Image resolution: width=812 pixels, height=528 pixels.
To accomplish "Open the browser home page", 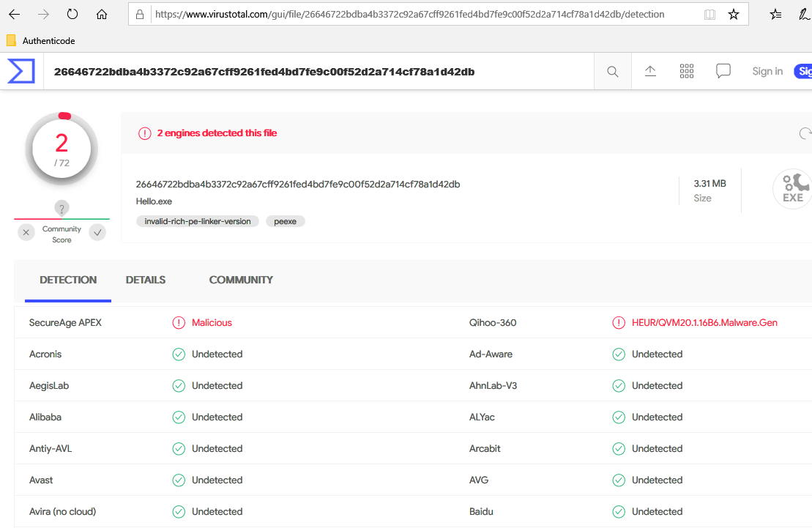I will point(102,15).
